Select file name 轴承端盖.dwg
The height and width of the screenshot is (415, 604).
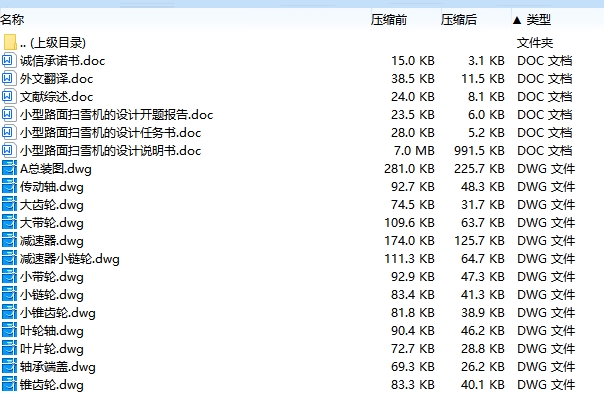click(58, 366)
